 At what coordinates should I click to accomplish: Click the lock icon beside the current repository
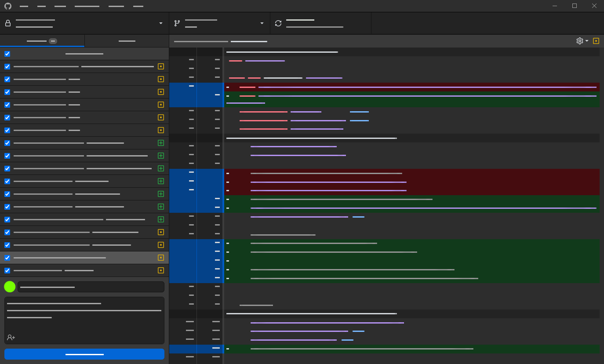click(x=8, y=23)
